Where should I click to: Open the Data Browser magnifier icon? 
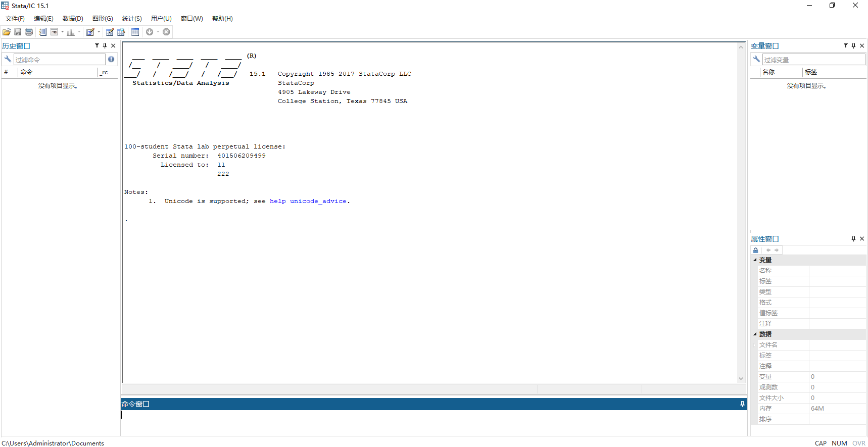(x=121, y=32)
